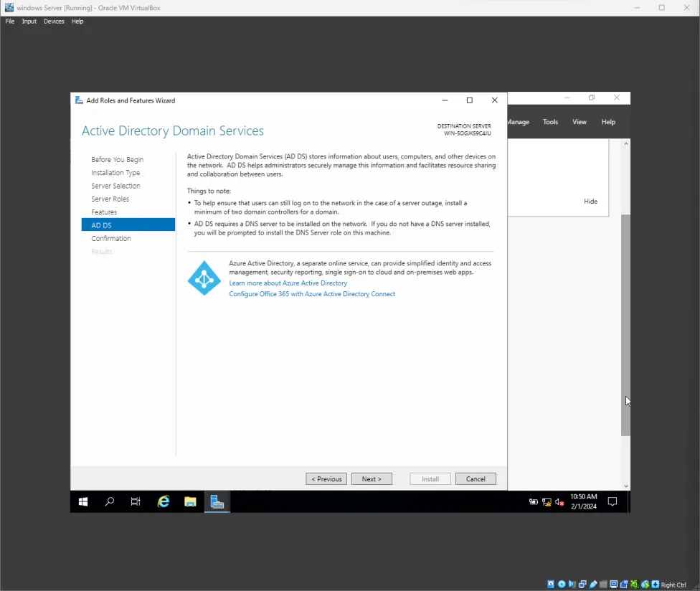The image size is (700, 591).
Task: Cancel the Add Roles wizard
Action: pos(476,479)
